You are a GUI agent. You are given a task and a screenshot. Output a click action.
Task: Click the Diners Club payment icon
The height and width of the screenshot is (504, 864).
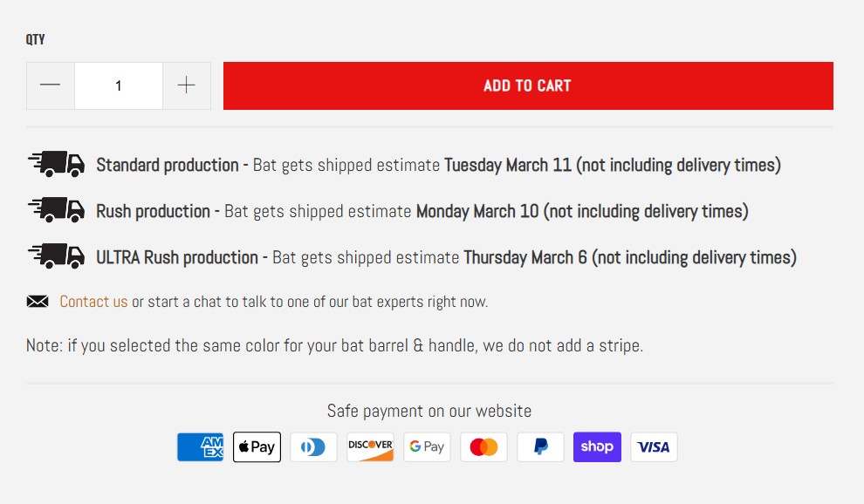click(x=313, y=446)
